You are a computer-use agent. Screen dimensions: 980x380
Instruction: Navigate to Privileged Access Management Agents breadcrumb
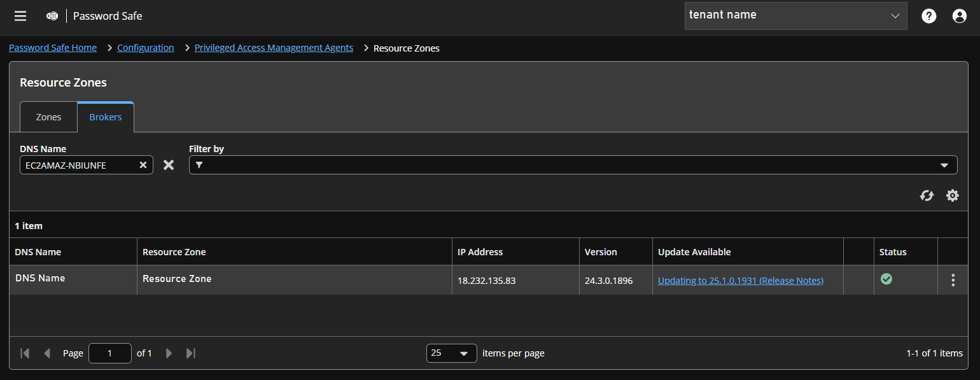pyautogui.click(x=274, y=48)
